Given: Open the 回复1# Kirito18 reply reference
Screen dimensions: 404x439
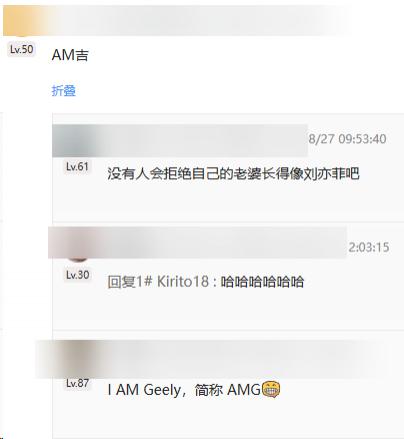Looking at the screenshot, I should [x=158, y=282].
